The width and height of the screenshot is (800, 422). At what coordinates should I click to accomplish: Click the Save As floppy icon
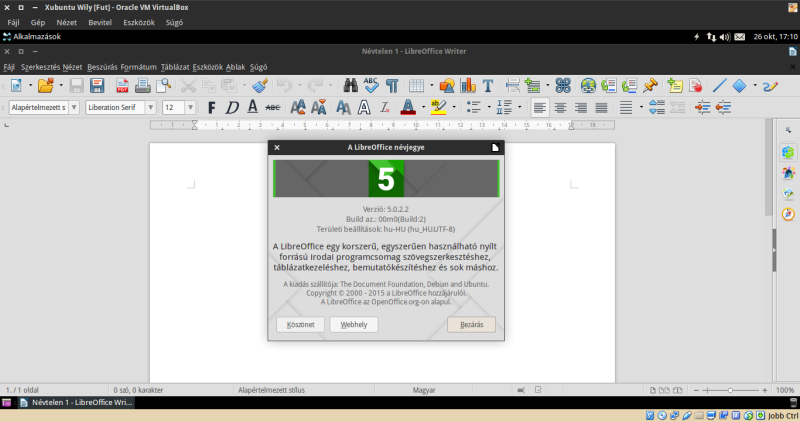coord(96,85)
